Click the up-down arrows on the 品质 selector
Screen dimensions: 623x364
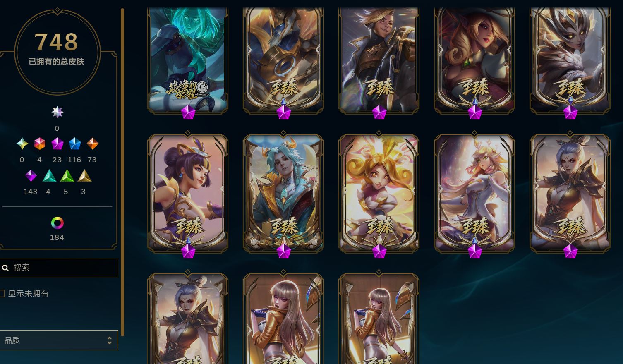(x=109, y=340)
